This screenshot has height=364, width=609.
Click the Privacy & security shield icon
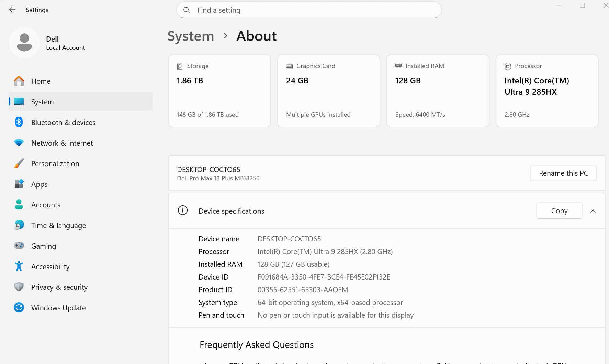click(x=19, y=287)
